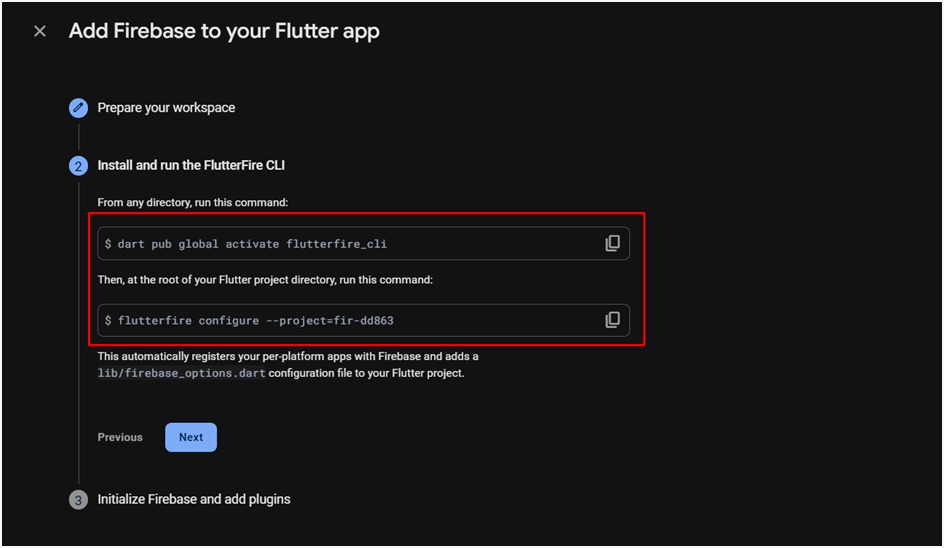The width and height of the screenshot is (944, 548).
Task: Go to the Next step
Action: [191, 437]
